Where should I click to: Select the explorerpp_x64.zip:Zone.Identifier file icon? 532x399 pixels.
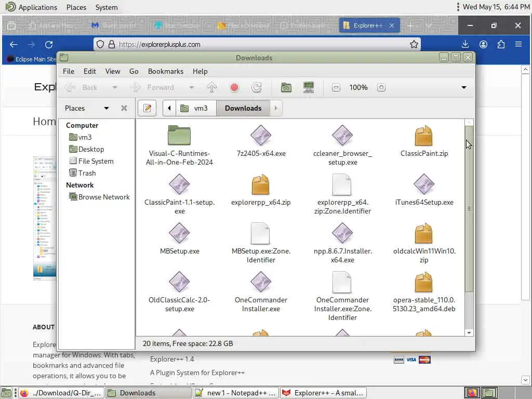pyautogui.click(x=342, y=184)
